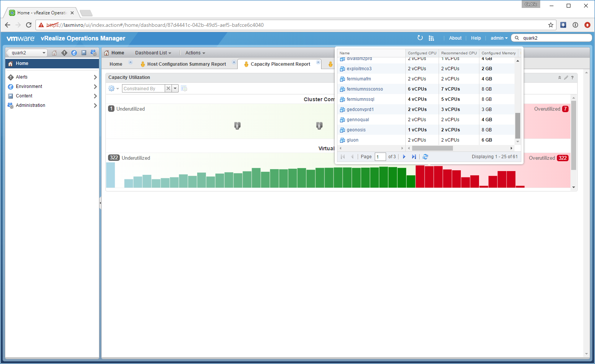Open the Actions dropdown menu

point(195,53)
